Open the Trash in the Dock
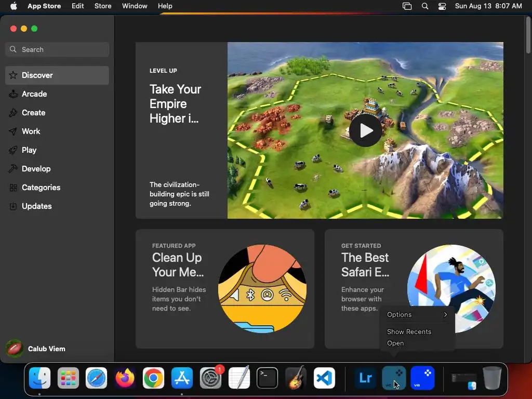Viewport: 532px width, 399px height. click(x=492, y=378)
